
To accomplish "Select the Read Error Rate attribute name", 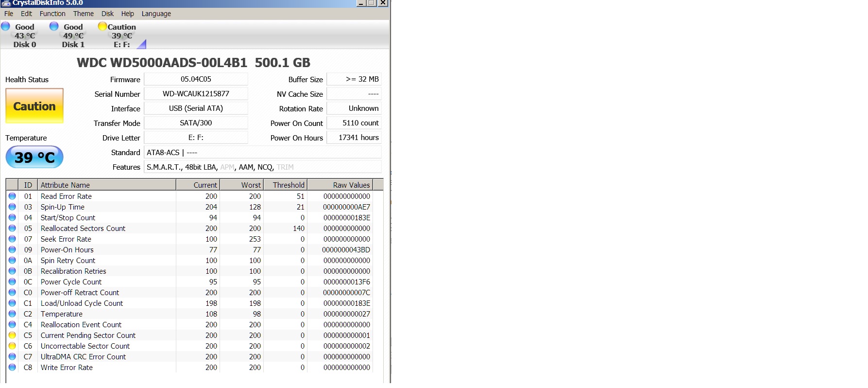I will [x=66, y=196].
